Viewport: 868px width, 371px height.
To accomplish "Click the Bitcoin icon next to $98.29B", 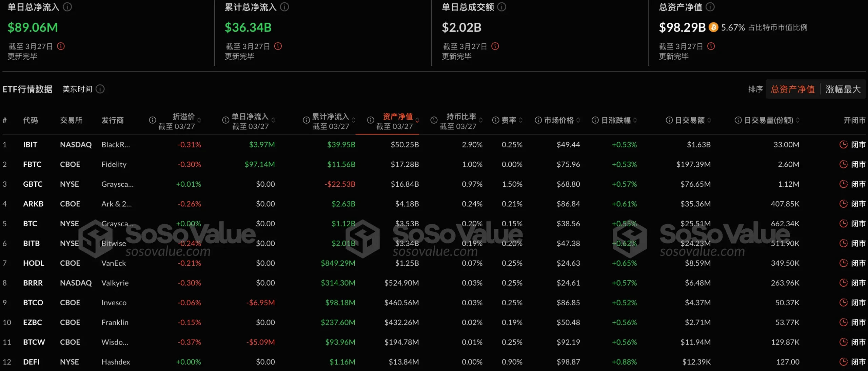I will click(713, 27).
